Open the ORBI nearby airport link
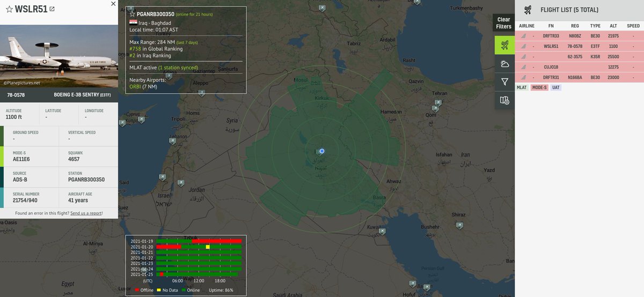This screenshot has width=644, height=297. coord(135,87)
